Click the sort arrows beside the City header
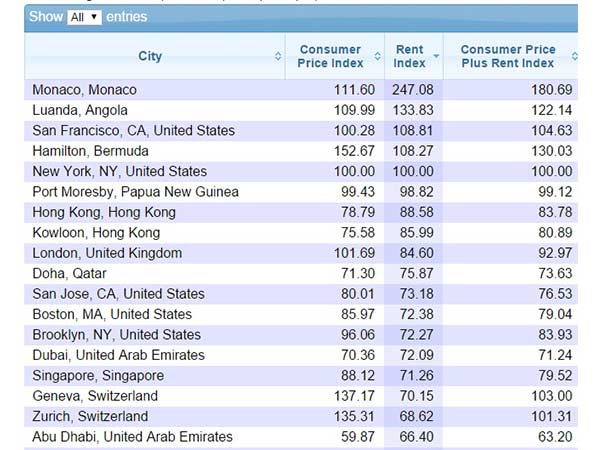Viewport: 600px width, 450px height. coord(278,57)
